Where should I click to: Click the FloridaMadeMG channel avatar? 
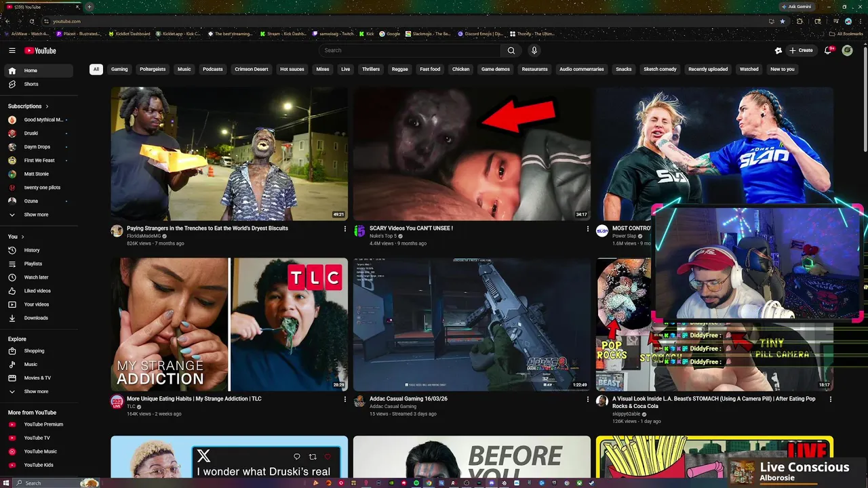117,231
